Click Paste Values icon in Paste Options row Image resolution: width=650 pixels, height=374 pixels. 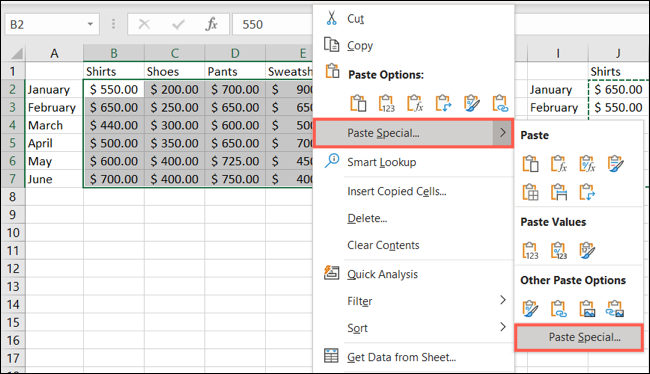(x=386, y=103)
